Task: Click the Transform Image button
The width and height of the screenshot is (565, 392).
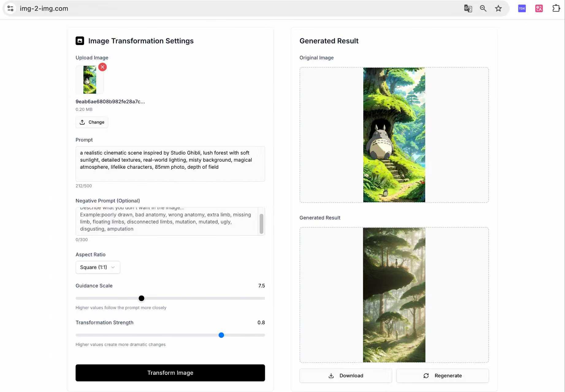Action: [x=170, y=373]
